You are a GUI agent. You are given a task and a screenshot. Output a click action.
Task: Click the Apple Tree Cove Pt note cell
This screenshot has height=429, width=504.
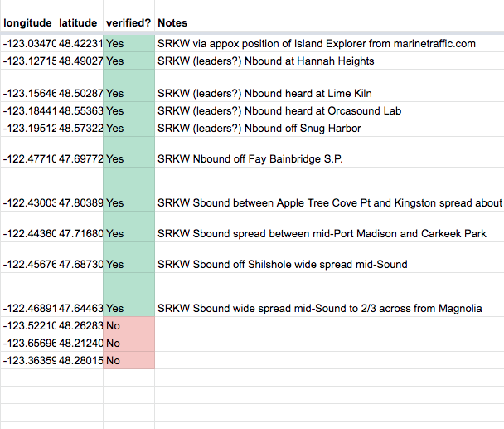329,189
